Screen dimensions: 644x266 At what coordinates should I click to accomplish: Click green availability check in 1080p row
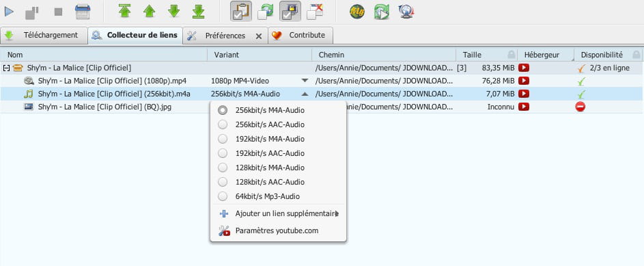580,81
